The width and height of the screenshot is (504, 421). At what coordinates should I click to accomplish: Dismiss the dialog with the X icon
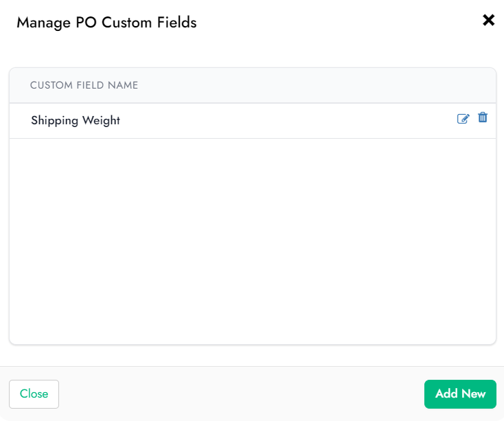(x=489, y=20)
